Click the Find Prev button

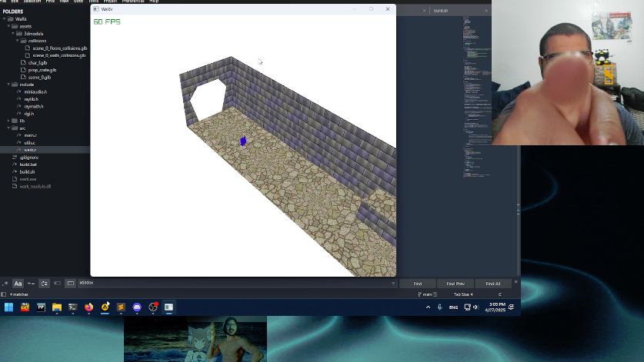455,284
